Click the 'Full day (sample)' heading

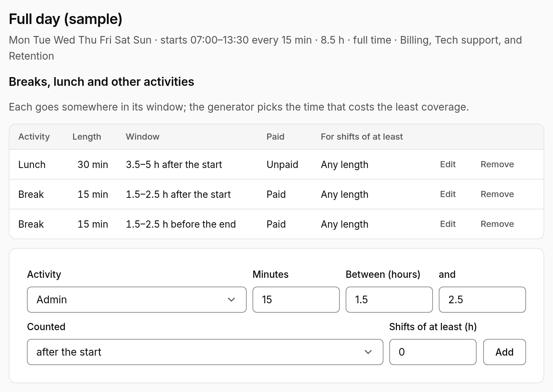click(x=65, y=19)
